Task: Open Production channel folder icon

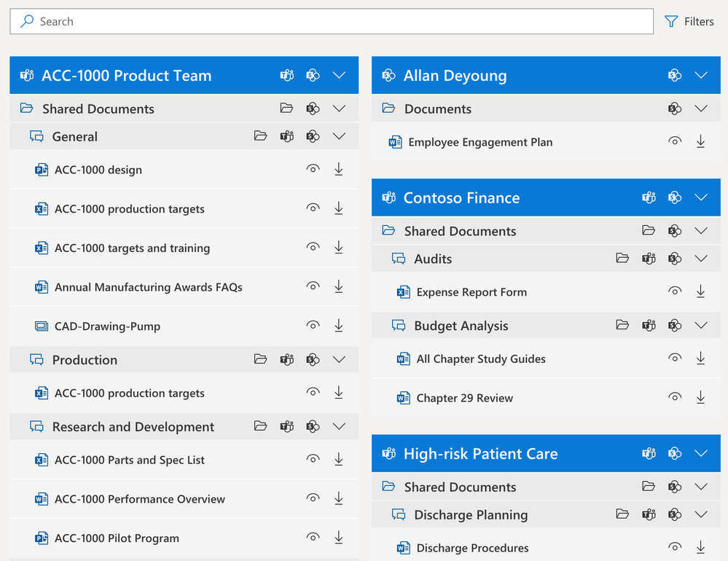Action: pyautogui.click(x=260, y=359)
